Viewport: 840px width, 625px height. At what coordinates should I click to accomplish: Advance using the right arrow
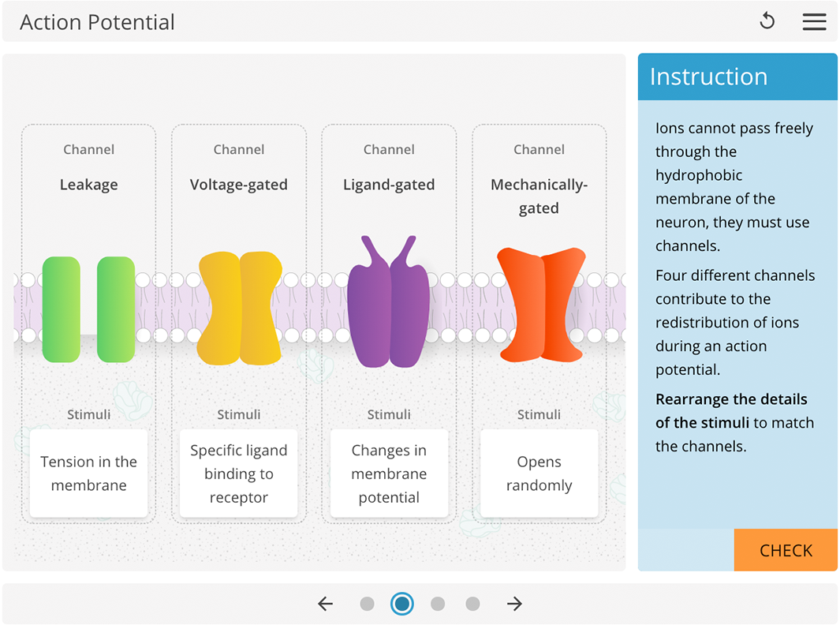pos(514,604)
